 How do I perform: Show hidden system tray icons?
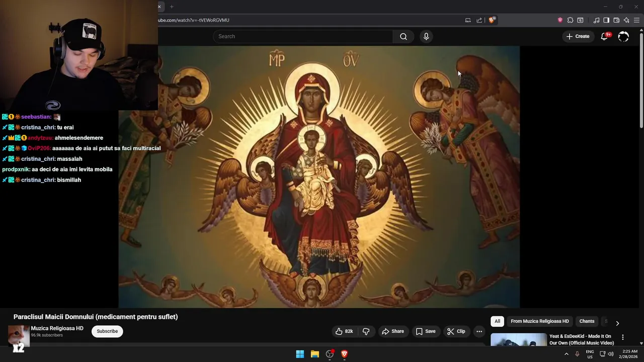tap(567, 354)
